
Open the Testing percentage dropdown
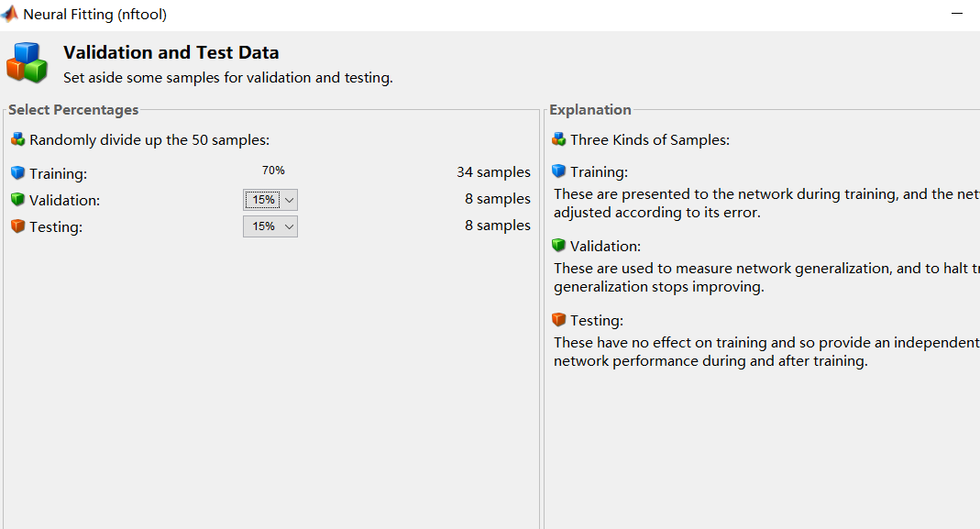[270, 226]
